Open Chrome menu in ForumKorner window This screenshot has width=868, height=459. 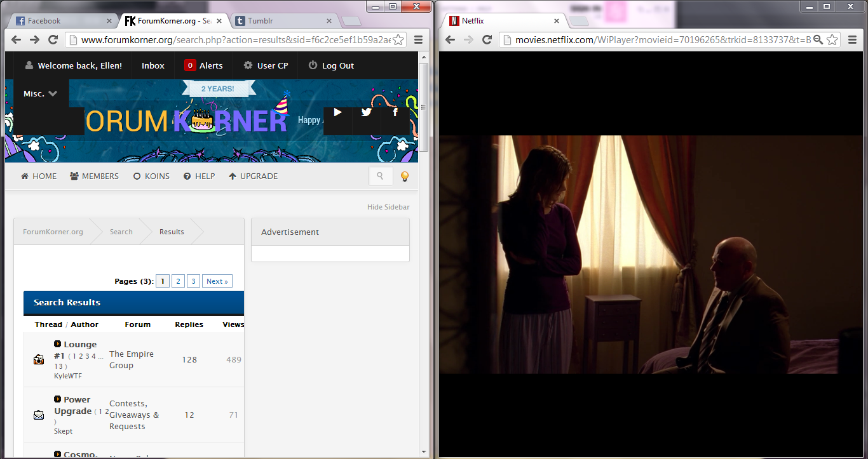click(418, 39)
